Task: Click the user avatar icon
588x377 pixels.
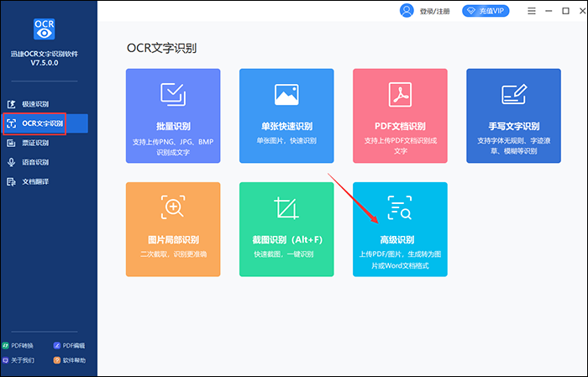Action: pyautogui.click(x=407, y=11)
